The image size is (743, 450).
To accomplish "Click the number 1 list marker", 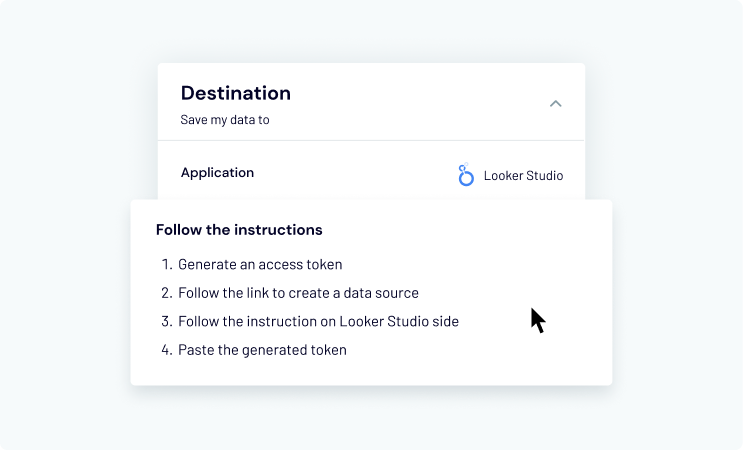I will (x=166, y=265).
